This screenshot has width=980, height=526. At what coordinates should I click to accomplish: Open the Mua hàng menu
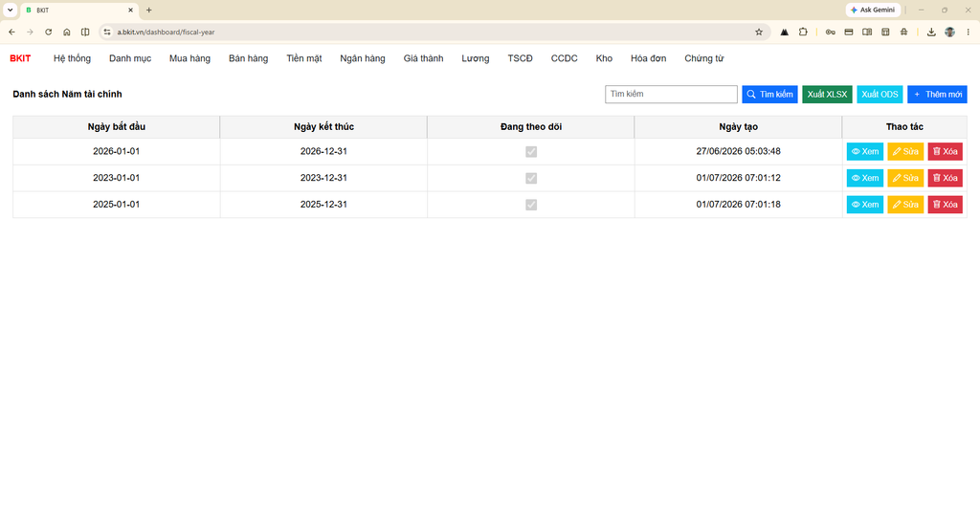[189, 58]
